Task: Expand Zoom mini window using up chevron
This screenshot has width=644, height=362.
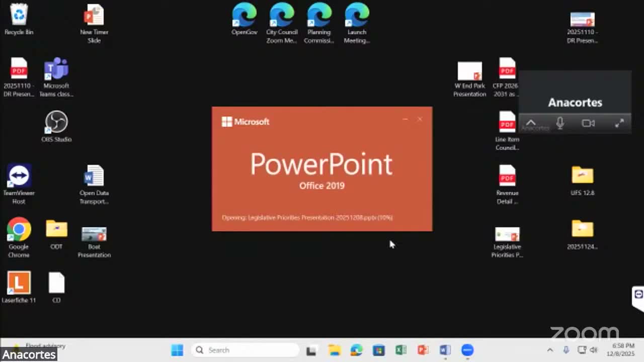Action: (531, 123)
